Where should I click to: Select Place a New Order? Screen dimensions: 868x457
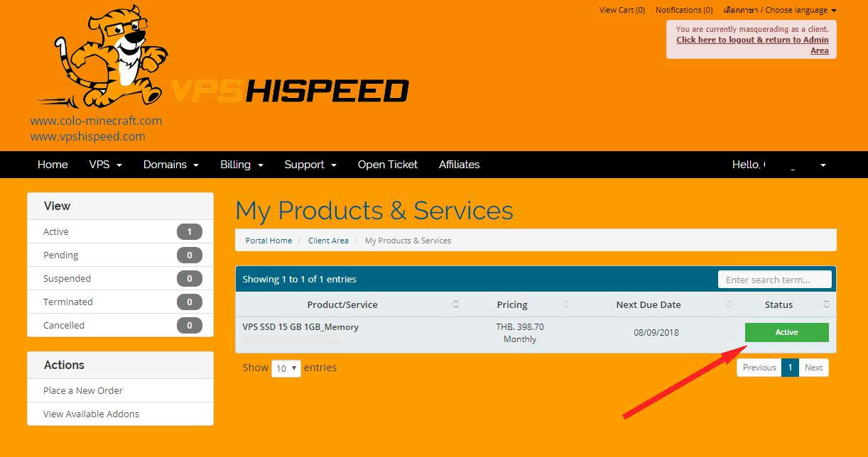tap(120, 391)
